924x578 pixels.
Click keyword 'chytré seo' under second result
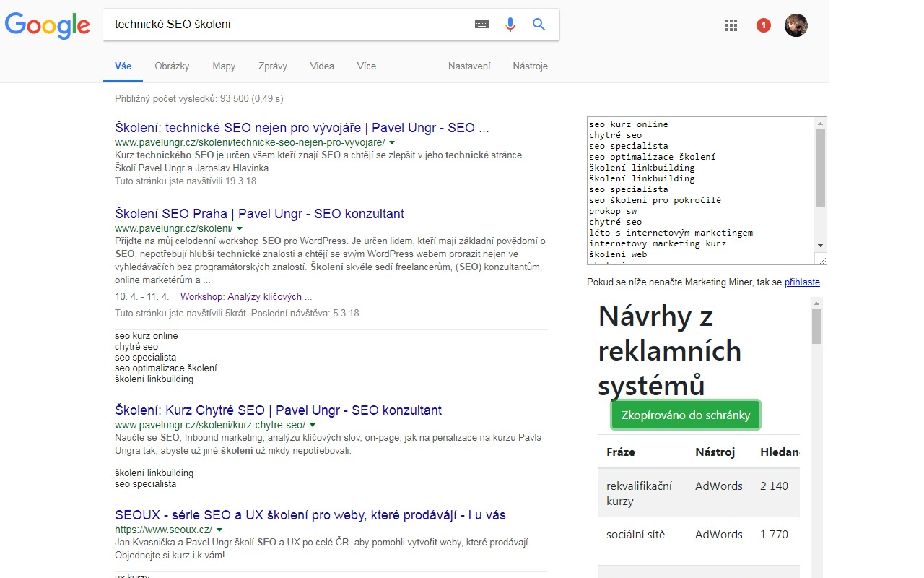tap(136, 347)
